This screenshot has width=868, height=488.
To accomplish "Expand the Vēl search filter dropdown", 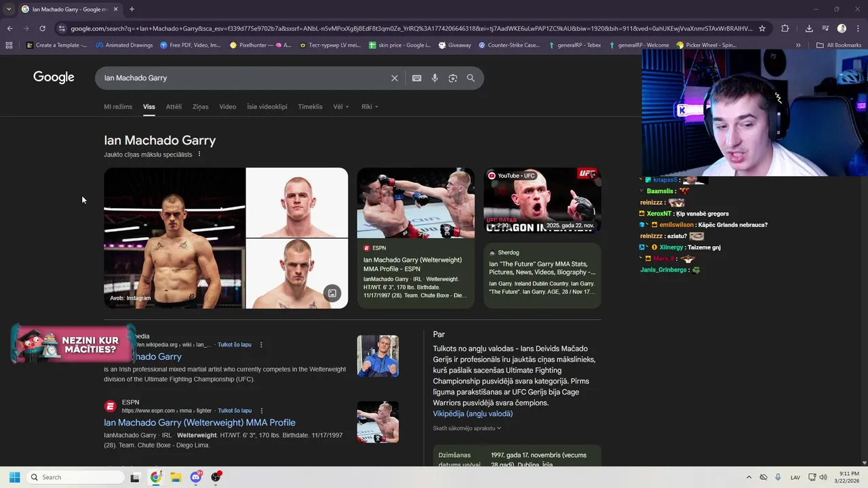I will coord(340,107).
